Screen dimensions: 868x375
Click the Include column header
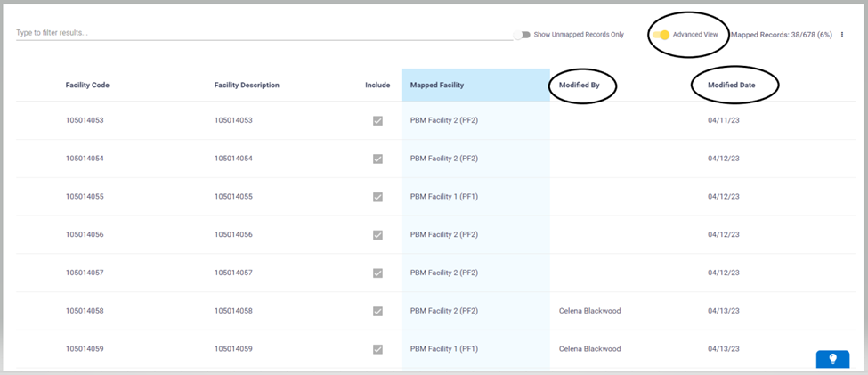point(377,86)
